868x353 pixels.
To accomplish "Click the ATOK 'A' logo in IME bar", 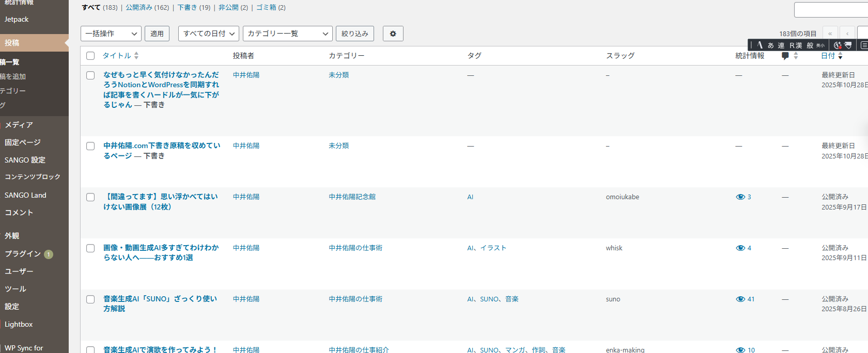I will (x=760, y=45).
